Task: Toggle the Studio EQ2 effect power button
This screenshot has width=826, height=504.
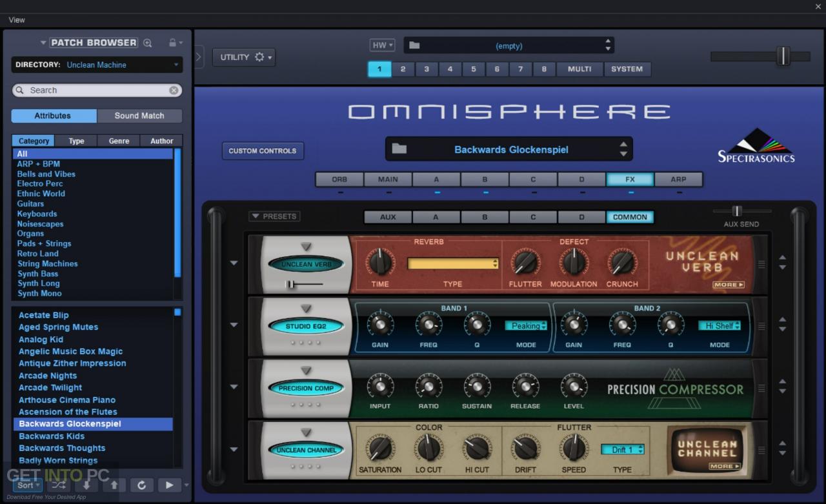Action: (x=306, y=327)
